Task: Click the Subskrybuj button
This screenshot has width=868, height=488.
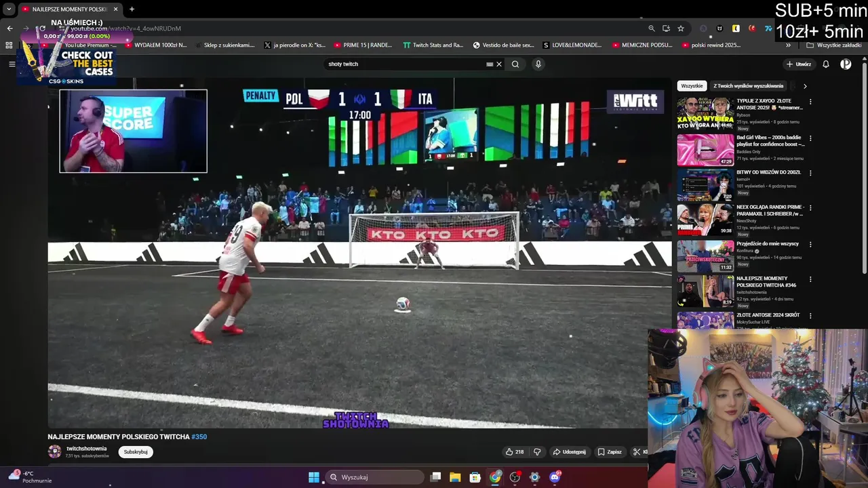Action: (136, 452)
